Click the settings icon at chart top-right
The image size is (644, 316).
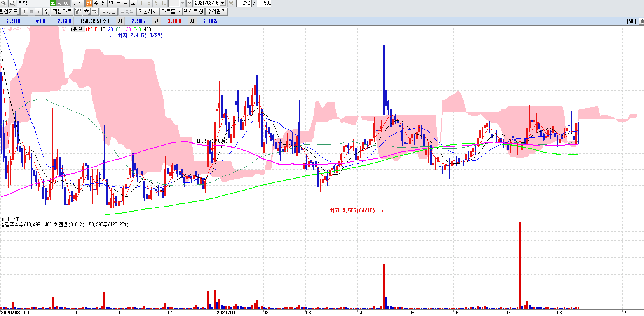tap(642, 21)
